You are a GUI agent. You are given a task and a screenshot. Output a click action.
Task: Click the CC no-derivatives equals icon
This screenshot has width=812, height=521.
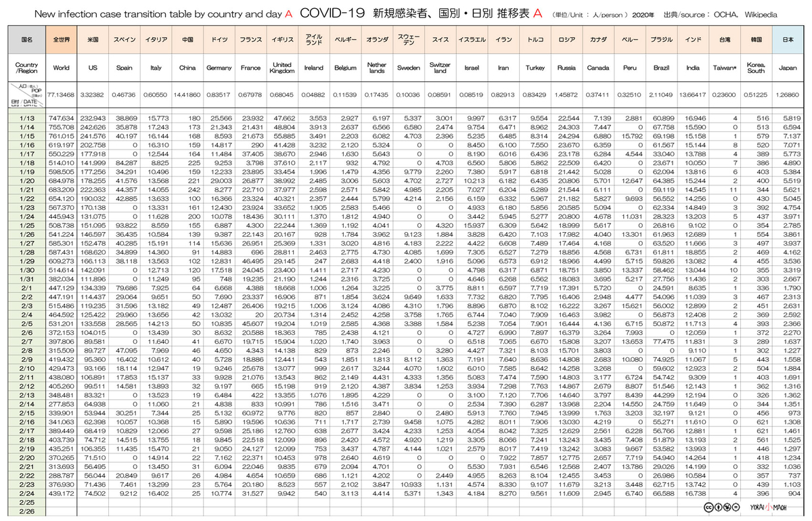(x=737, y=507)
